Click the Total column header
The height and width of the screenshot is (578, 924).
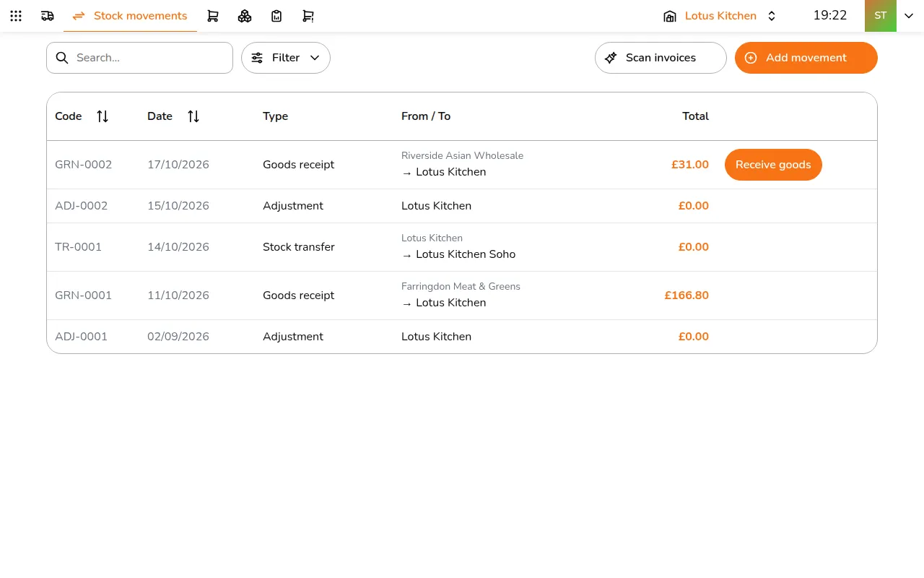(x=696, y=116)
